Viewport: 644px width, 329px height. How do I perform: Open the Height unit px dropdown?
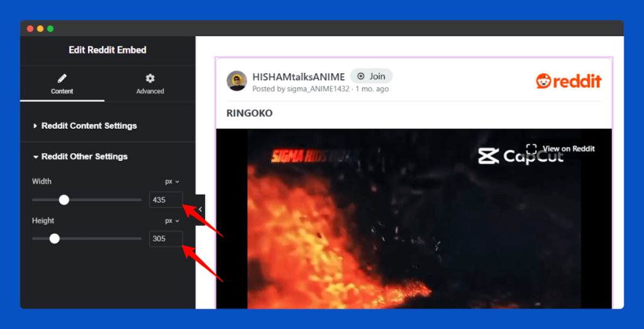172,221
